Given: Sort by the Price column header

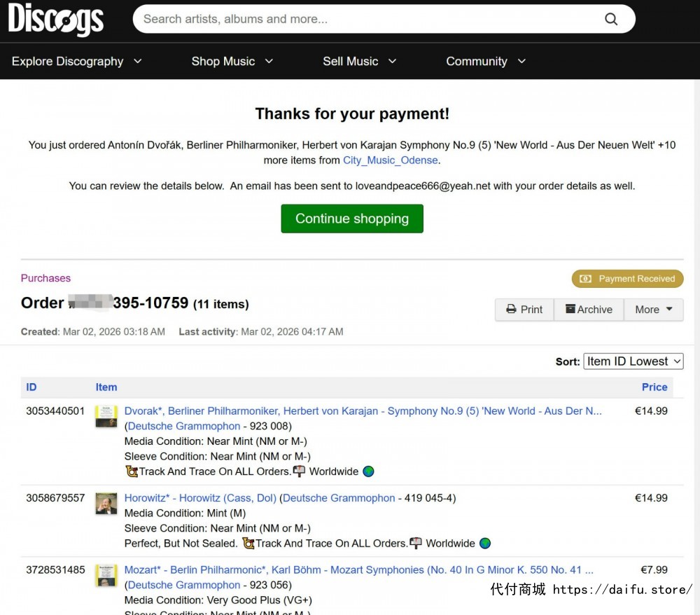Looking at the screenshot, I should pos(654,387).
